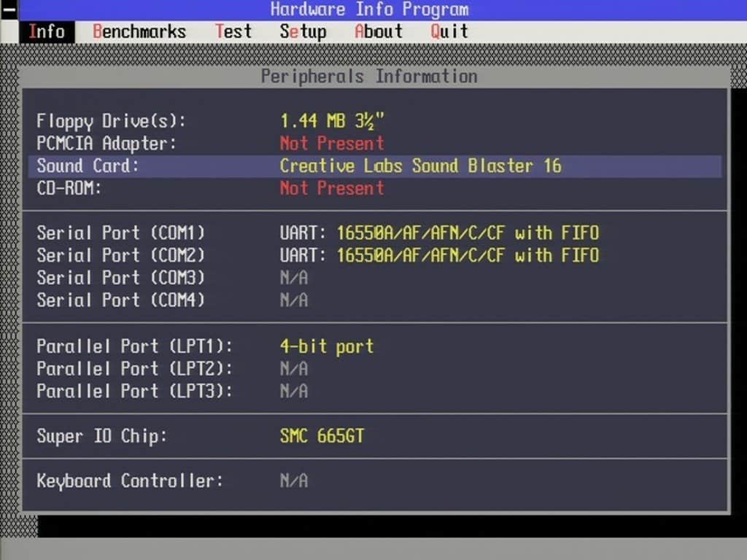The width and height of the screenshot is (747, 560).
Task: Select the Keyboard Controller label
Action: coord(130,481)
